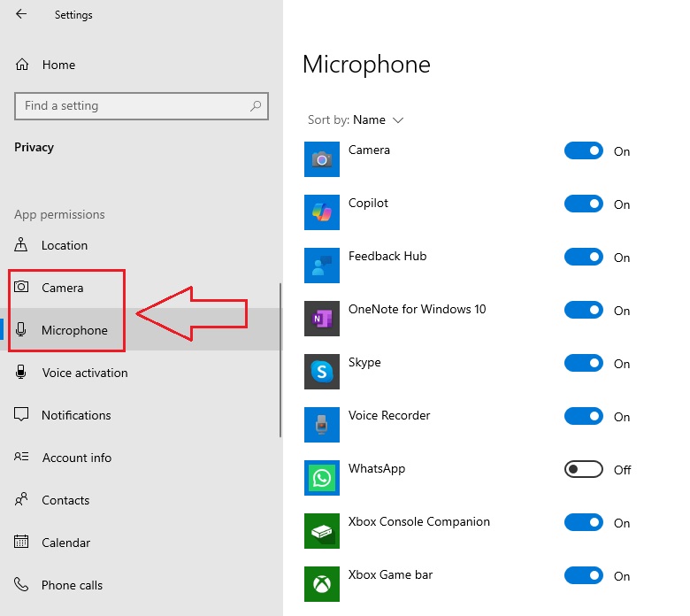This screenshot has height=616, width=690.
Task: Click the Xbox Game bar icon
Action: (x=321, y=584)
